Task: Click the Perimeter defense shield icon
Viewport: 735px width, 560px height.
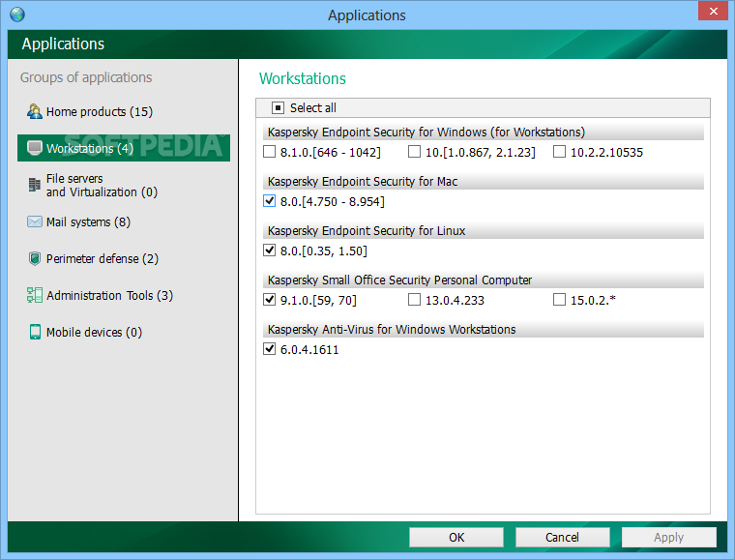Action: point(34,258)
